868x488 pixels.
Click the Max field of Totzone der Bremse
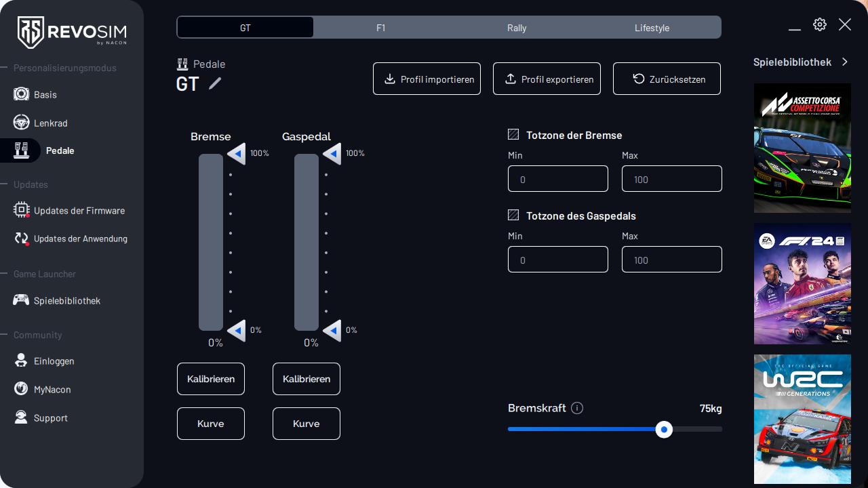(671, 179)
